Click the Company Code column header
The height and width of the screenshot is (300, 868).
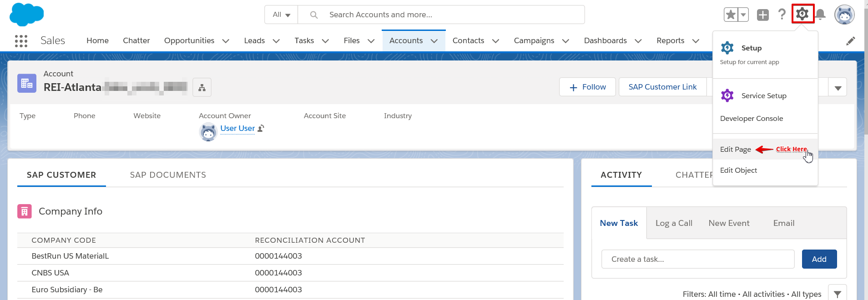[x=64, y=240]
